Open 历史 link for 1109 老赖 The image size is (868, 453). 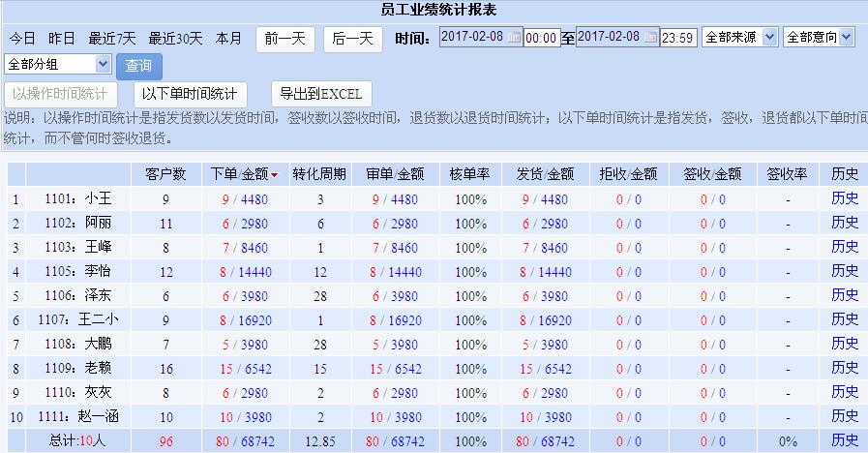click(x=844, y=368)
